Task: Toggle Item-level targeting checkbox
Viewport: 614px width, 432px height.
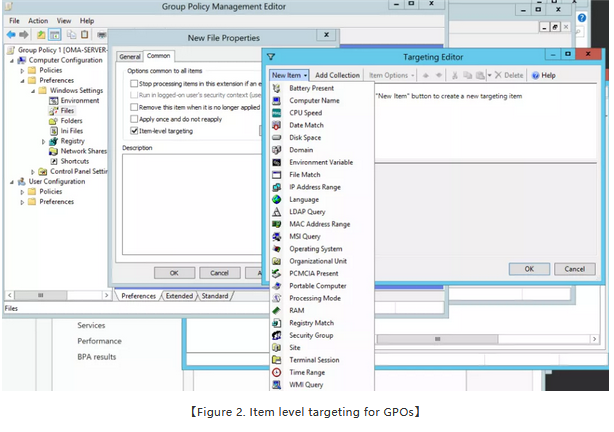Action: (135, 130)
